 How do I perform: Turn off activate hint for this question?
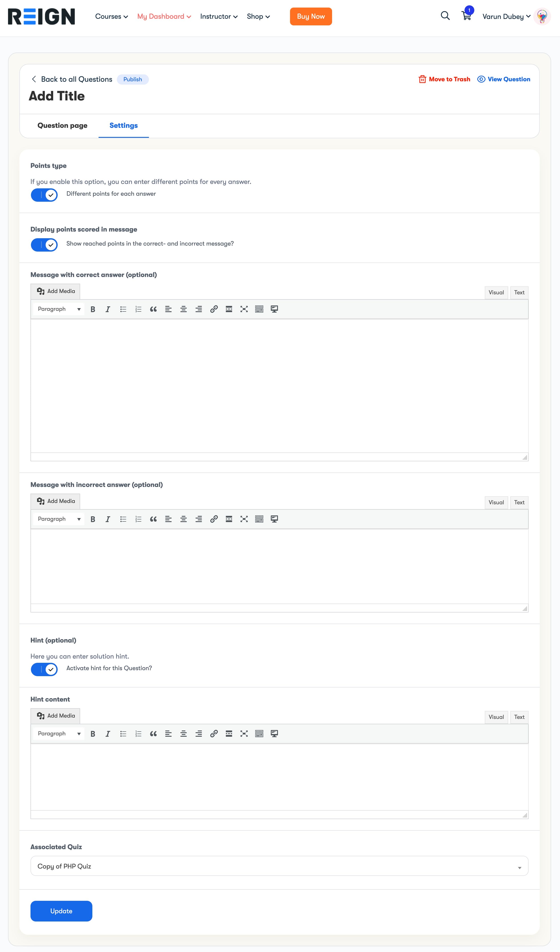point(44,669)
